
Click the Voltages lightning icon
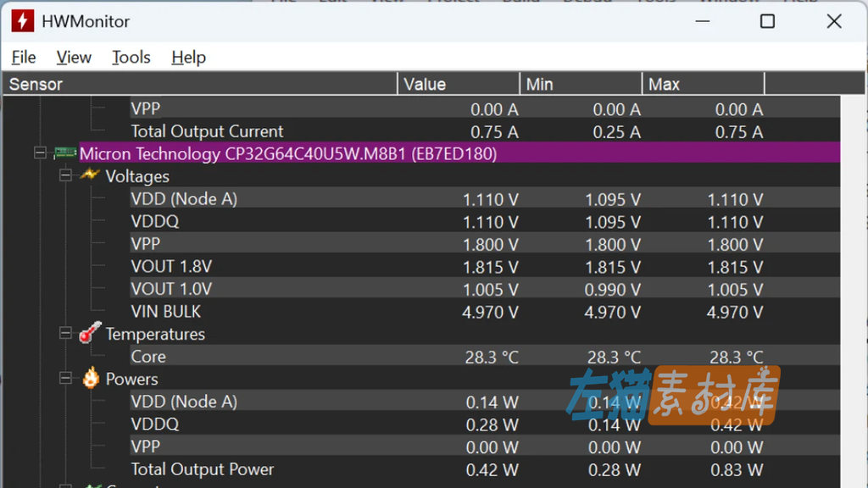90,175
